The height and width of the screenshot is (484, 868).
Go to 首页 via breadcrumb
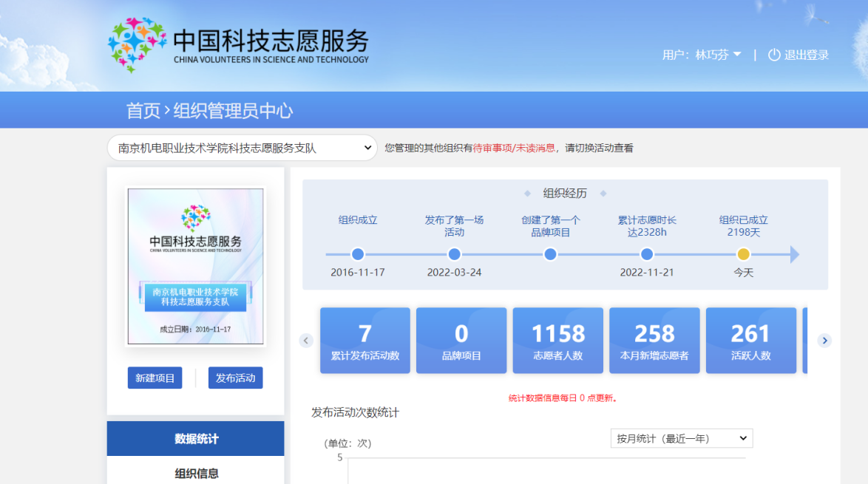(x=143, y=111)
